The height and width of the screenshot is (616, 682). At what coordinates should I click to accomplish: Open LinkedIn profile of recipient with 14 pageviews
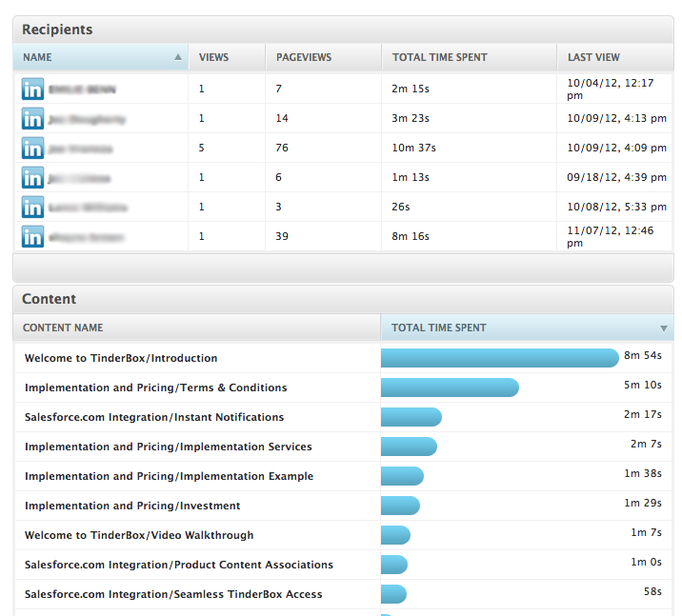[32, 119]
